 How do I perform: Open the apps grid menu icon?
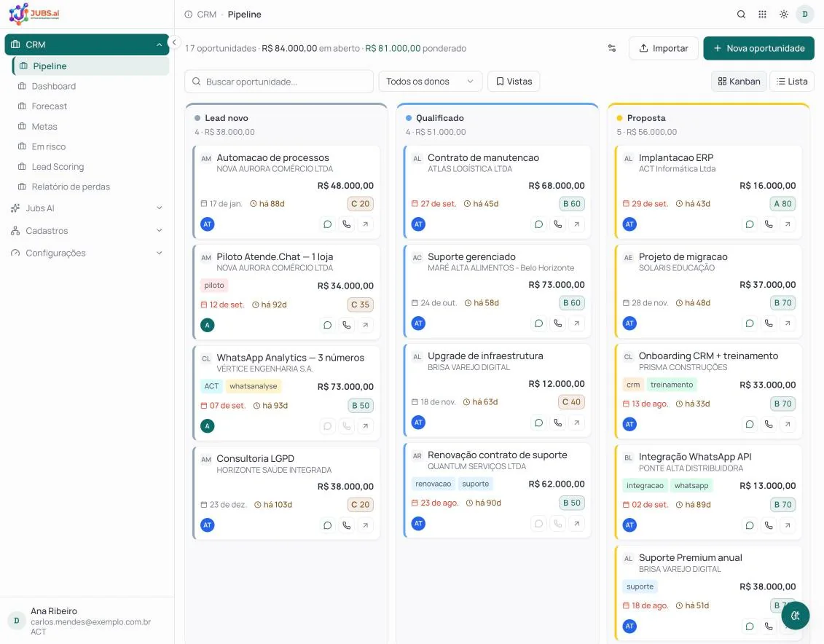pos(763,14)
